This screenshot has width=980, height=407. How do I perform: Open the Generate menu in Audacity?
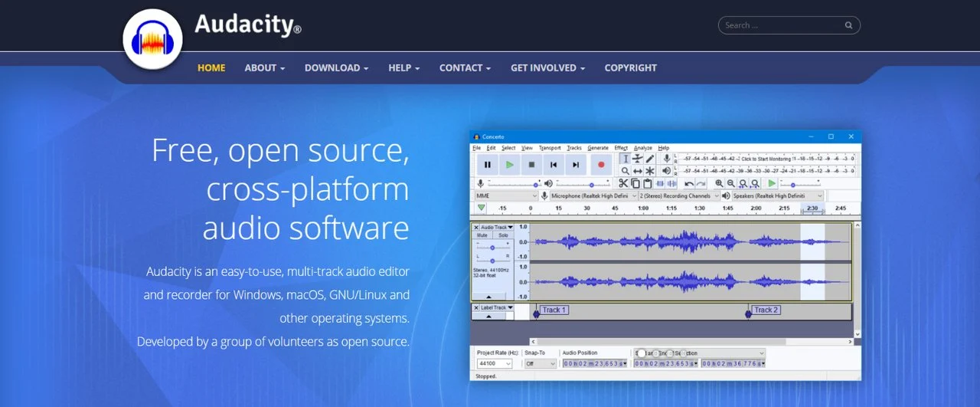pyautogui.click(x=598, y=148)
